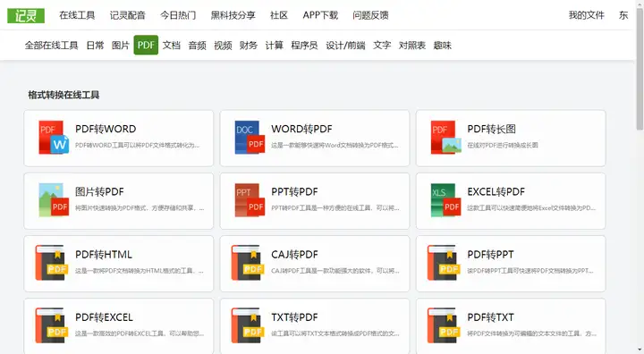
Task: Open the PPT转PDF title link
Action: 294,192
